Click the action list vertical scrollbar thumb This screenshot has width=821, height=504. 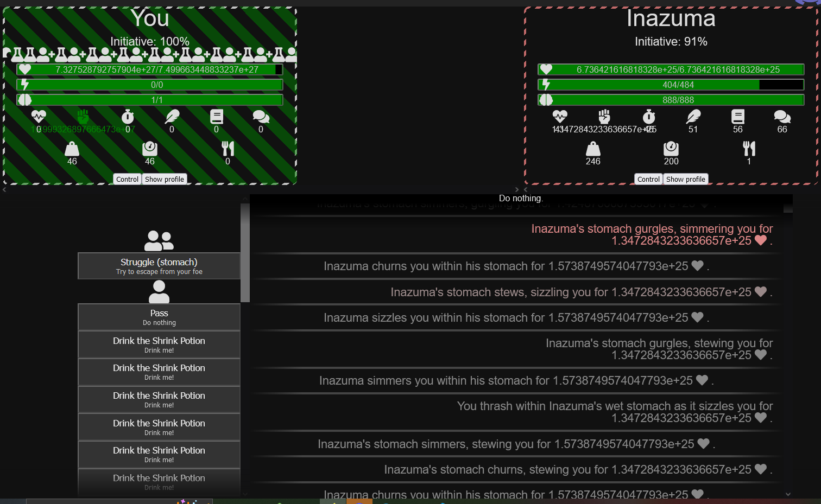(x=245, y=252)
